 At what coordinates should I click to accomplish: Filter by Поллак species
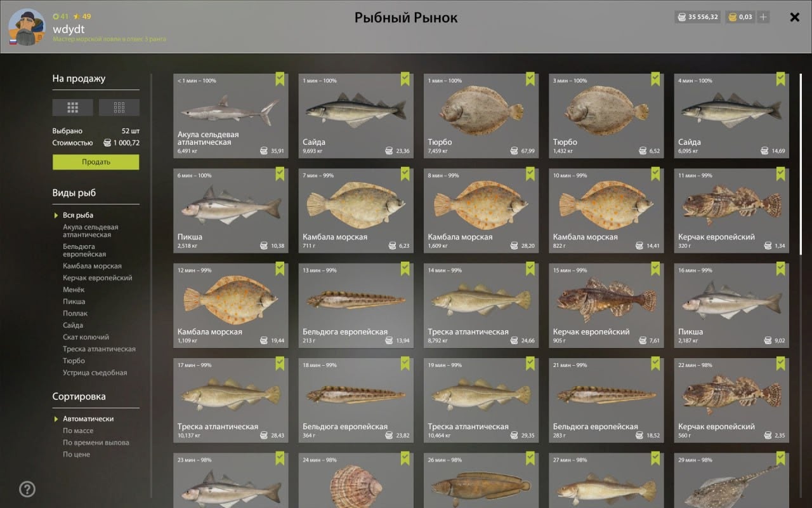tap(75, 314)
